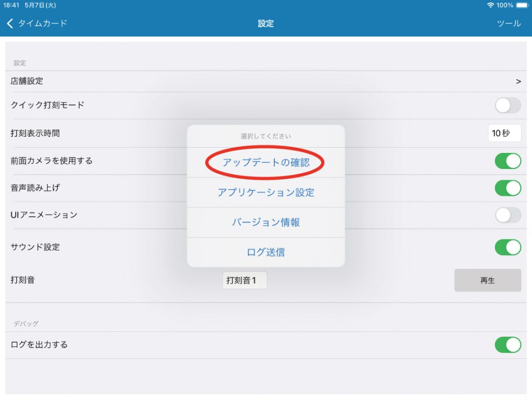Screen dimensions: 532x400
Task: Open 打刻音1 sound selector
Action: coord(245,280)
